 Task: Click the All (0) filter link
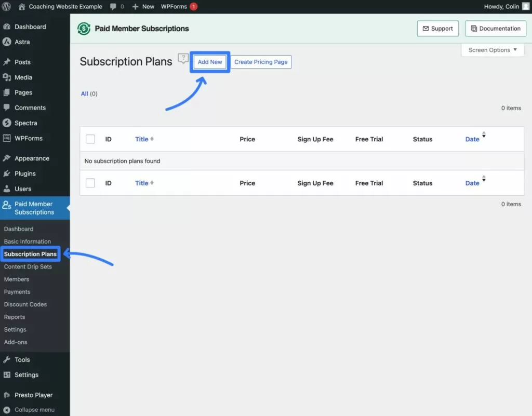(x=89, y=93)
